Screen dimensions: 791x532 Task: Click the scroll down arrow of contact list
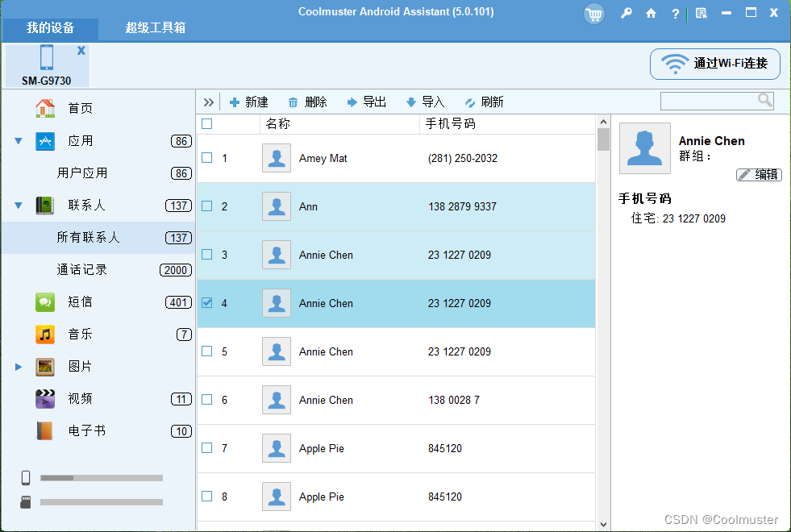(603, 525)
